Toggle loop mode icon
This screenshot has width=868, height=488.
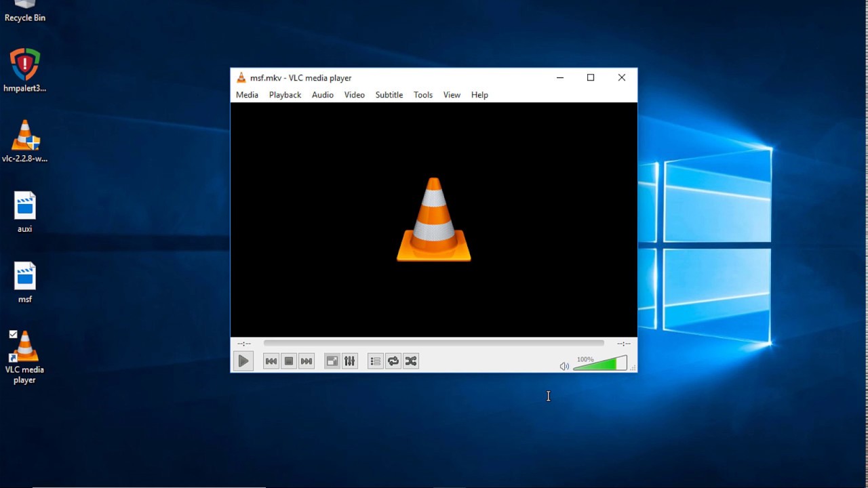coord(393,361)
